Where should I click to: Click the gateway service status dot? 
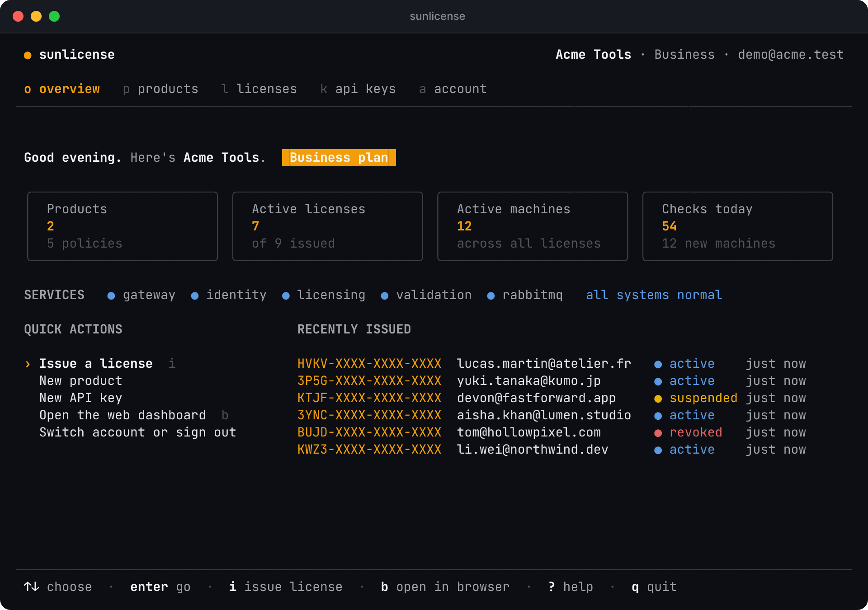click(x=111, y=296)
